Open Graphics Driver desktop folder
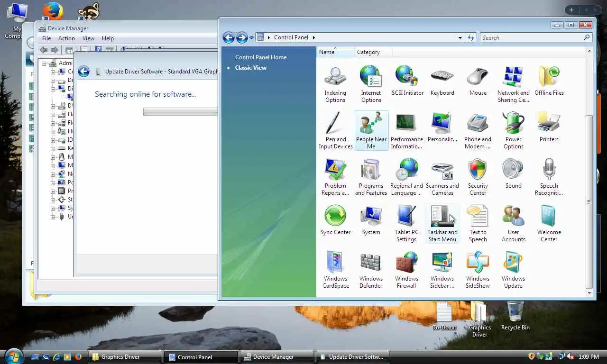This screenshot has height=364, width=607. tap(479, 319)
